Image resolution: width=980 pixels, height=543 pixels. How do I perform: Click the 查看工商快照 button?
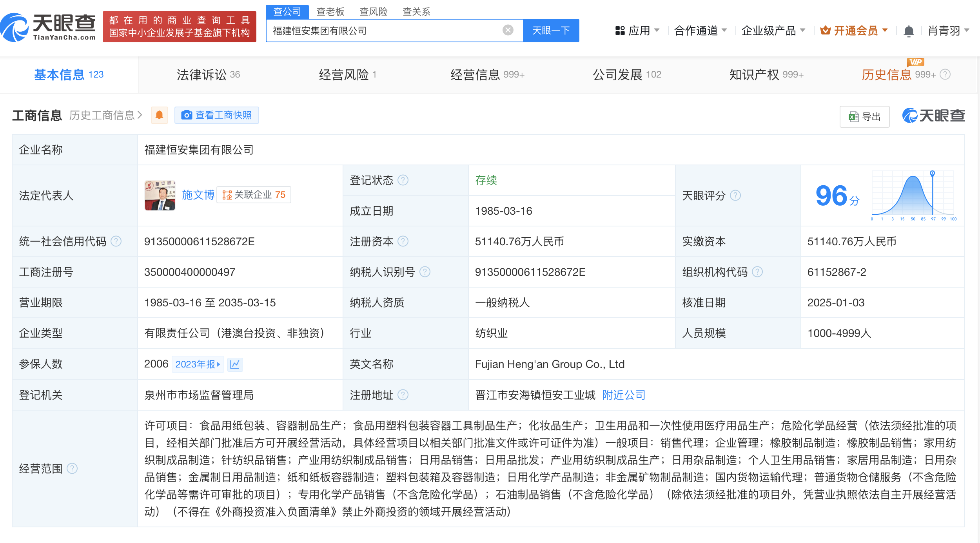click(x=217, y=115)
